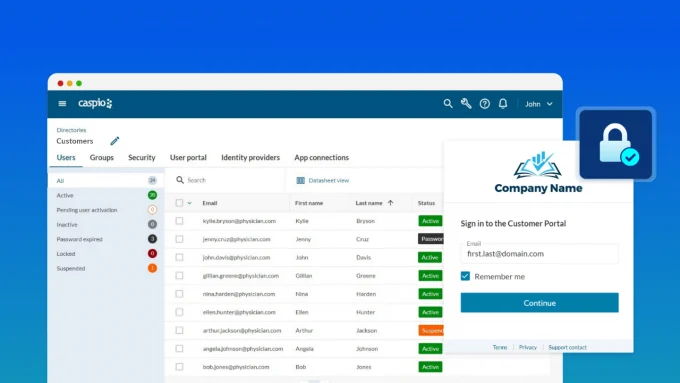Click the Suspended status badge for Arthur Jackson
This screenshot has height=383, width=680.
click(431, 330)
